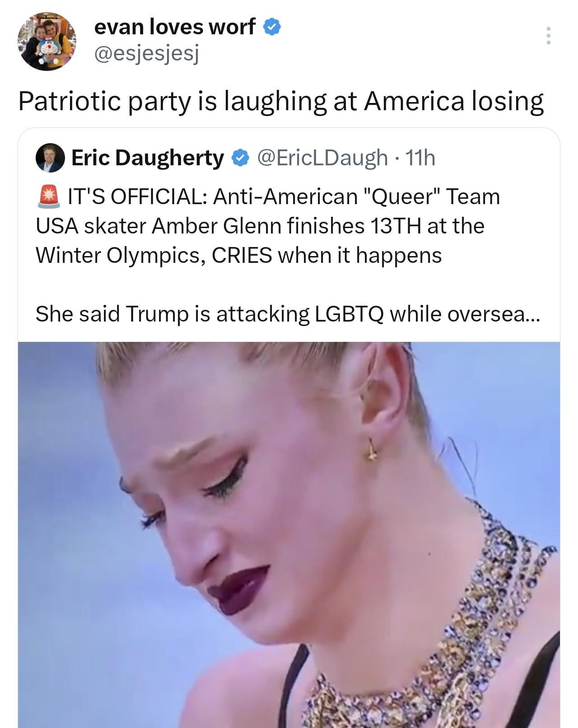Click Eric Daugherty's verified badge
The image size is (578, 728).
240,158
